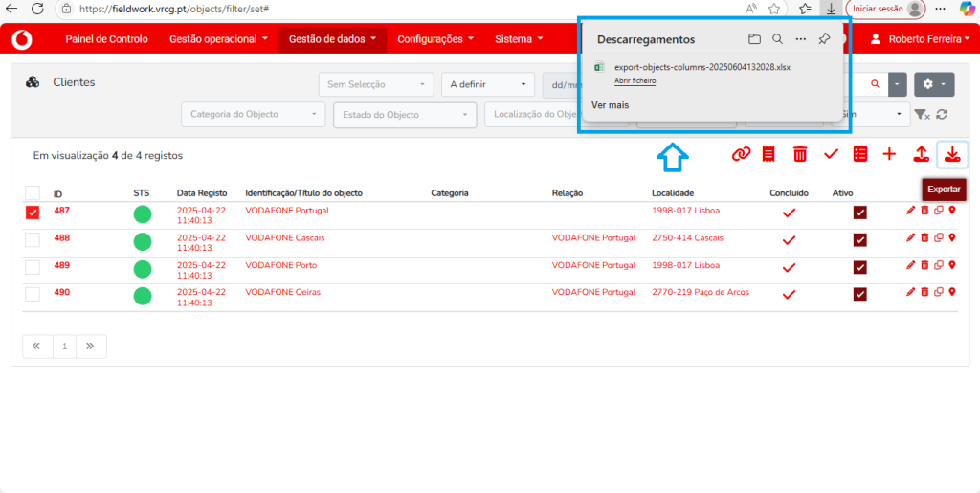
Task: Open the Estado do Objecto dropdown
Action: (x=405, y=115)
